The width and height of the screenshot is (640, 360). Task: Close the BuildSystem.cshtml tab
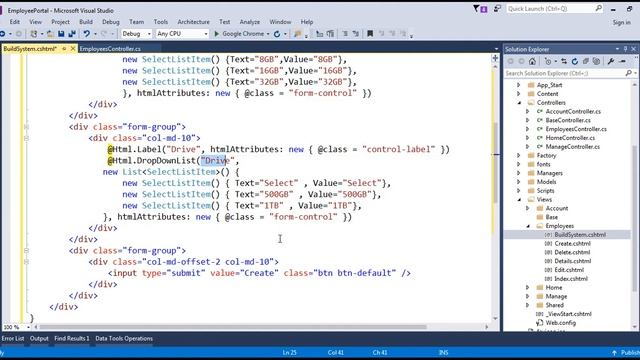coord(73,49)
